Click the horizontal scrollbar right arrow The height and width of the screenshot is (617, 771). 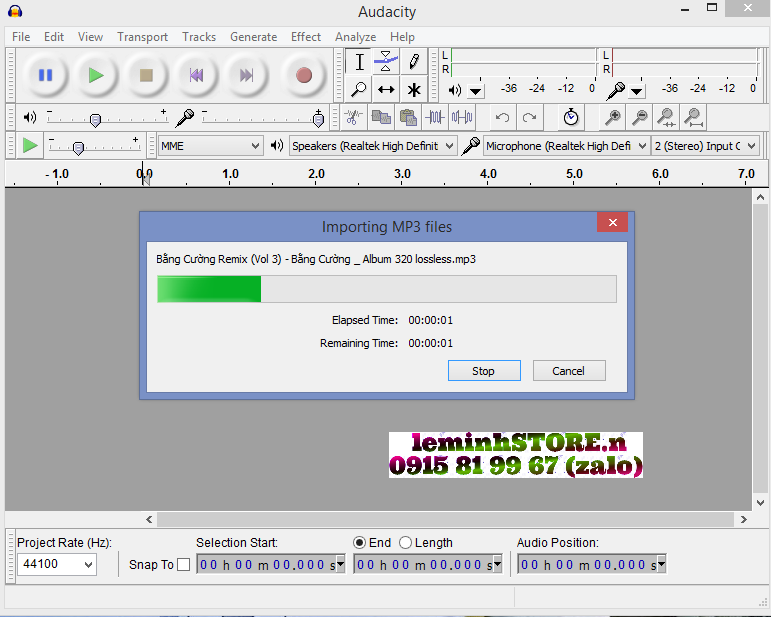click(743, 519)
